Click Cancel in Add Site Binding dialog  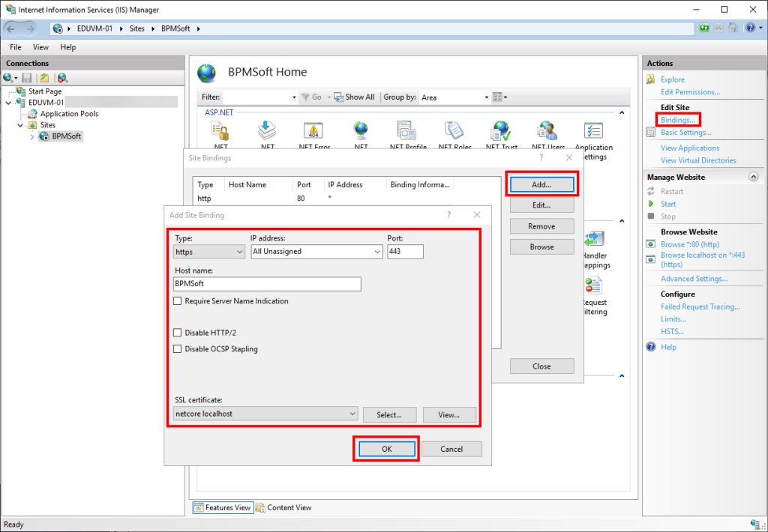pos(451,449)
